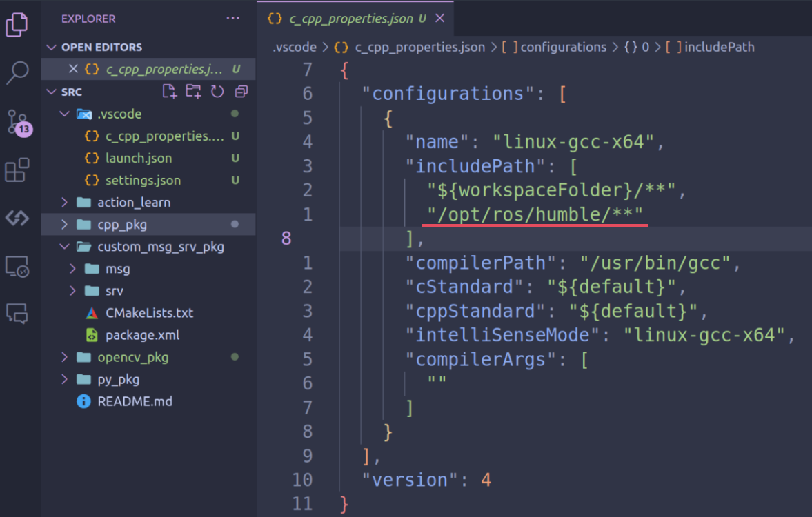Viewport: 812px width, 517px height.
Task: Collapse all folders in explorer
Action: click(x=241, y=92)
